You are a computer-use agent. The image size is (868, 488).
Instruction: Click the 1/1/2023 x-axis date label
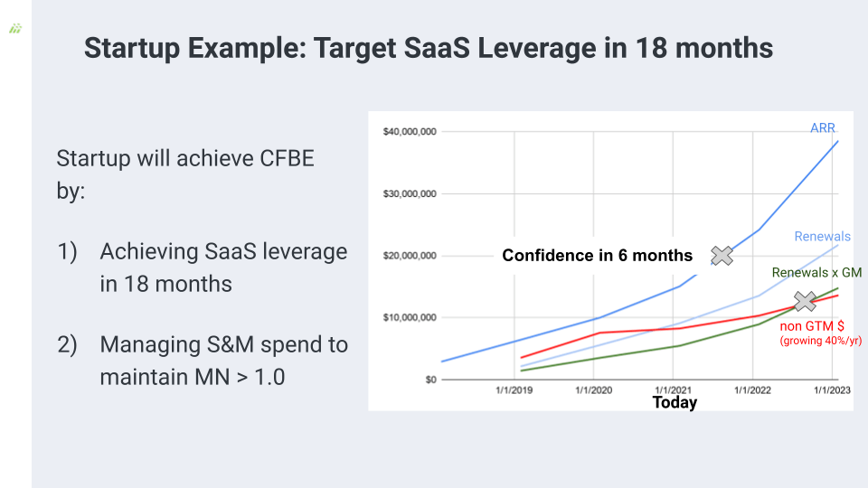832,390
